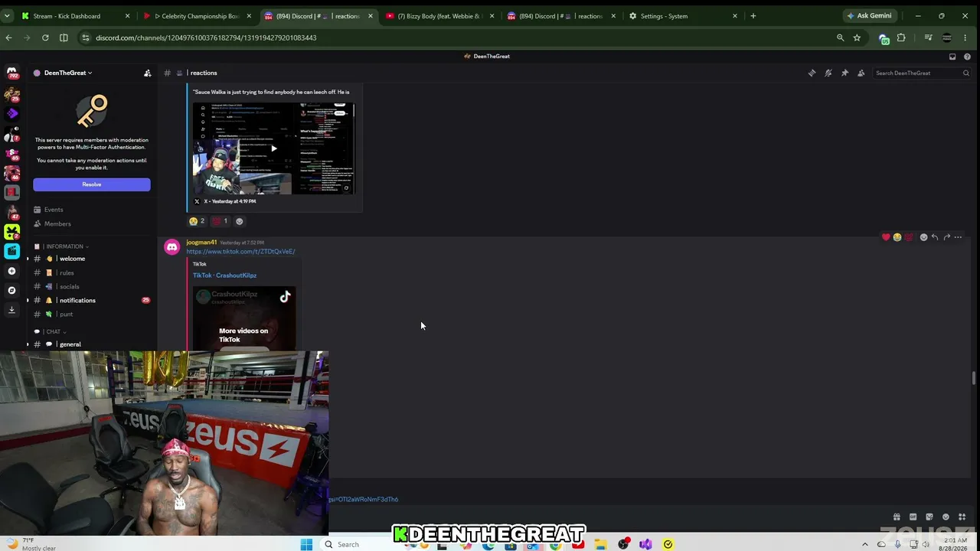Viewport: 980px width, 551px height.
Task: Open the weather widget showing 71°F
Action: [31, 544]
